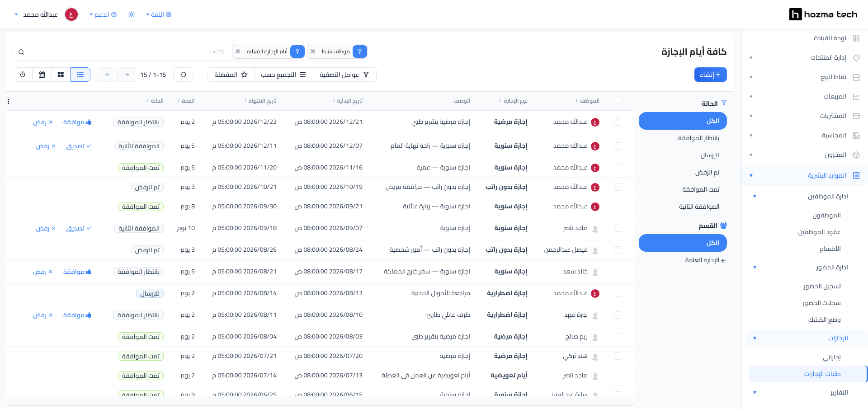Open عوامل التصفية filters menu
The height and width of the screenshot is (409, 868).
point(344,75)
